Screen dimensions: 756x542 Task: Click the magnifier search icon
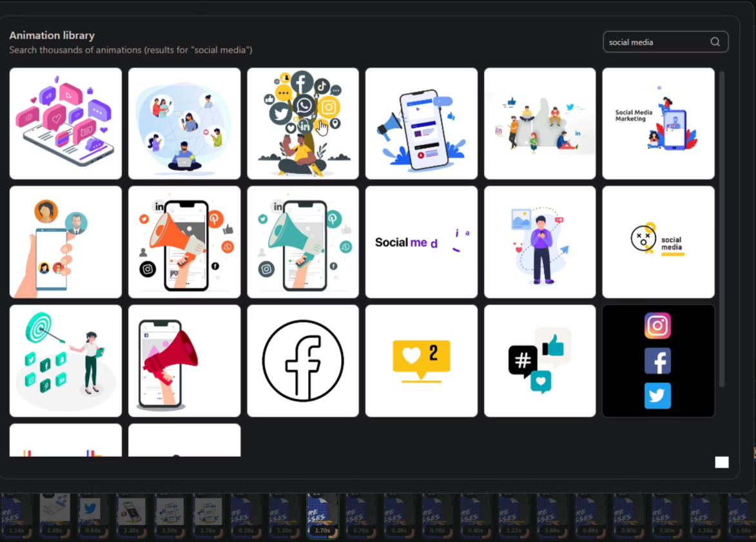(715, 42)
